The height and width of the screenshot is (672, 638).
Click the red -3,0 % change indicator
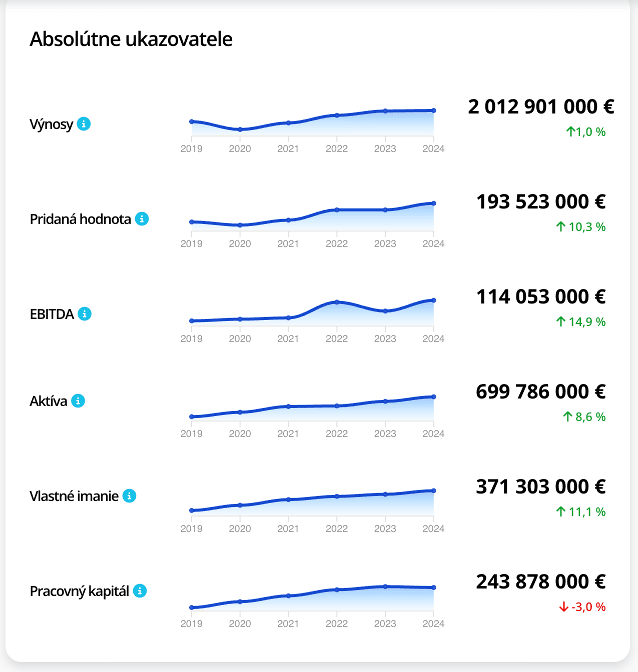(x=582, y=607)
